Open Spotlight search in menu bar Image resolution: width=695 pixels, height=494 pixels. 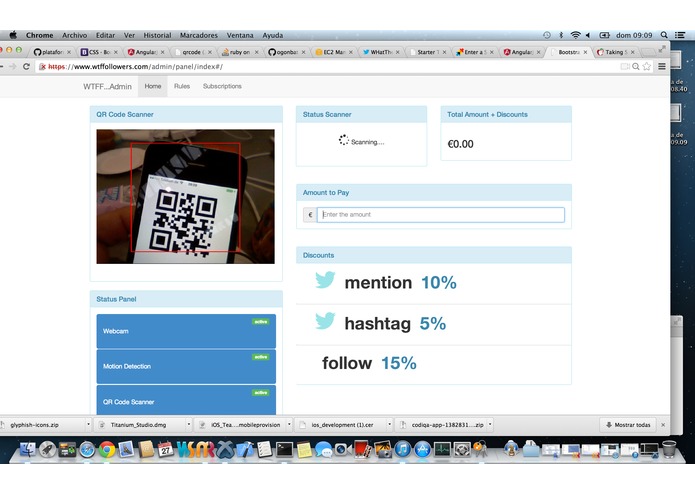(664, 35)
